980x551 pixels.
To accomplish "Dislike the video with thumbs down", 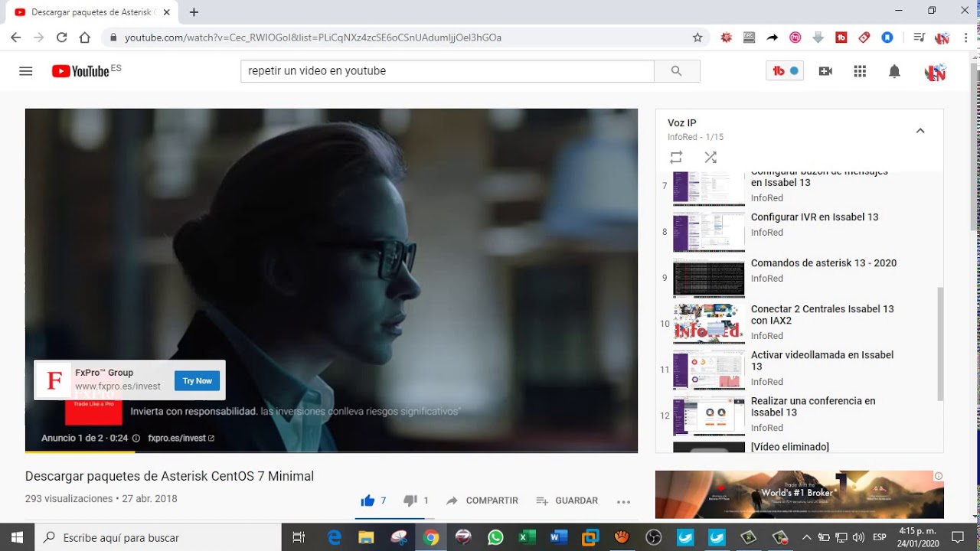I will pyautogui.click(x=411, y=500).
